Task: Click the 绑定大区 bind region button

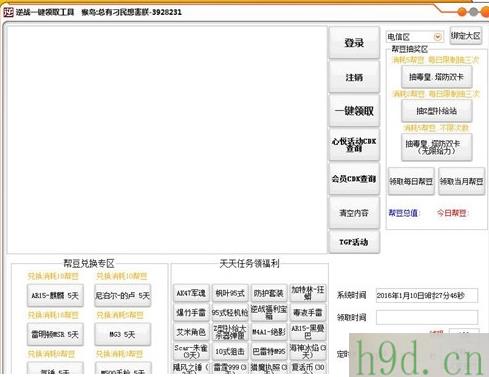Action: 466,36
